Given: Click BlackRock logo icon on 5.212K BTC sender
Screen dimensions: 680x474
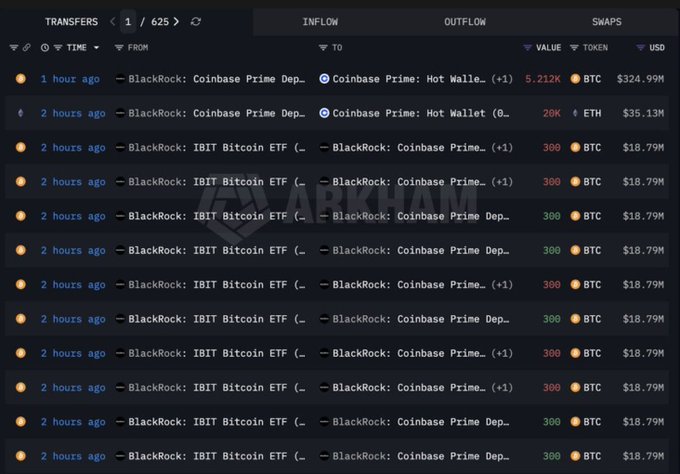Looking at the screenshot, I should [120, 79].
